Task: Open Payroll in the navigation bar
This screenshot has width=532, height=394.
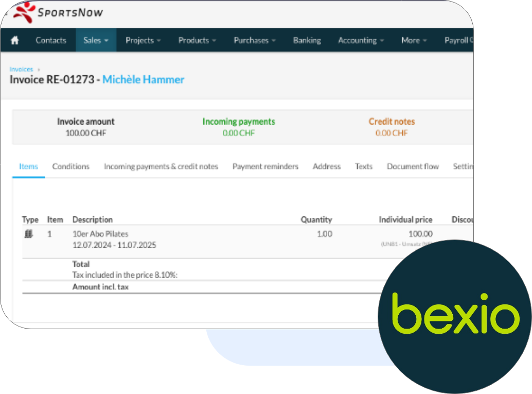Action: 457,41
